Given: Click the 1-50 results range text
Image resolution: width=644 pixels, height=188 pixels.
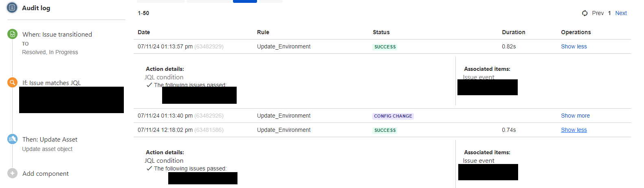Looking at the screenshot, I should 143,13.
